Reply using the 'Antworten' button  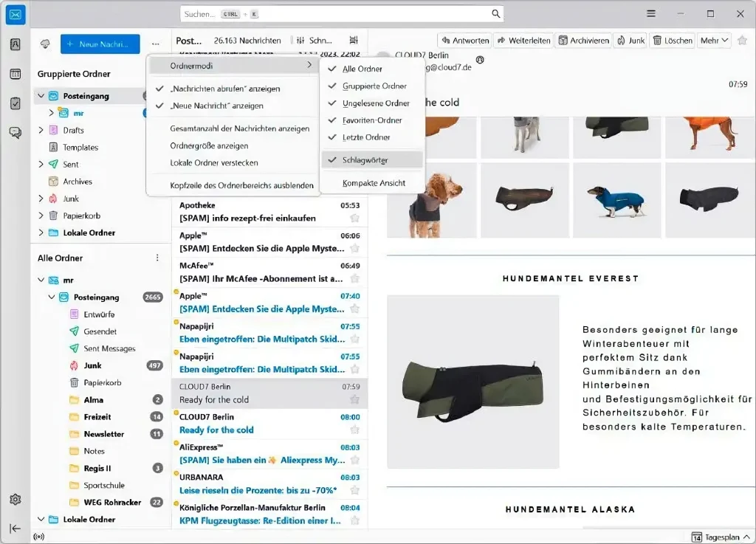[464, 41]
